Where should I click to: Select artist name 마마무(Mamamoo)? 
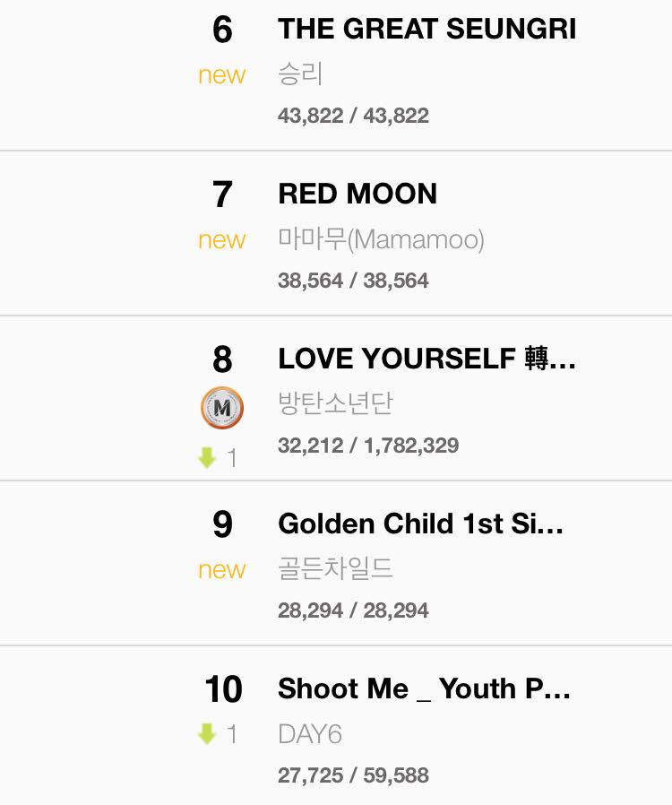tap(381, 239)
